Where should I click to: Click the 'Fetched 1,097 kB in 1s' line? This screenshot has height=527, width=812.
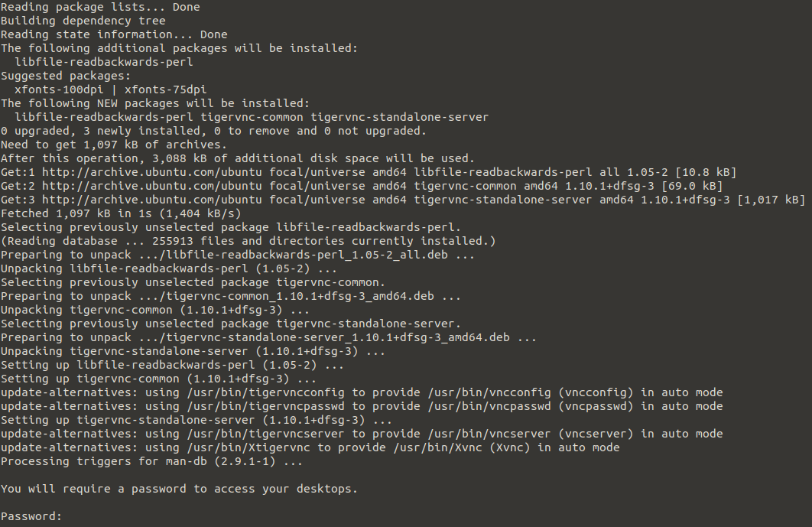(121, 213)
